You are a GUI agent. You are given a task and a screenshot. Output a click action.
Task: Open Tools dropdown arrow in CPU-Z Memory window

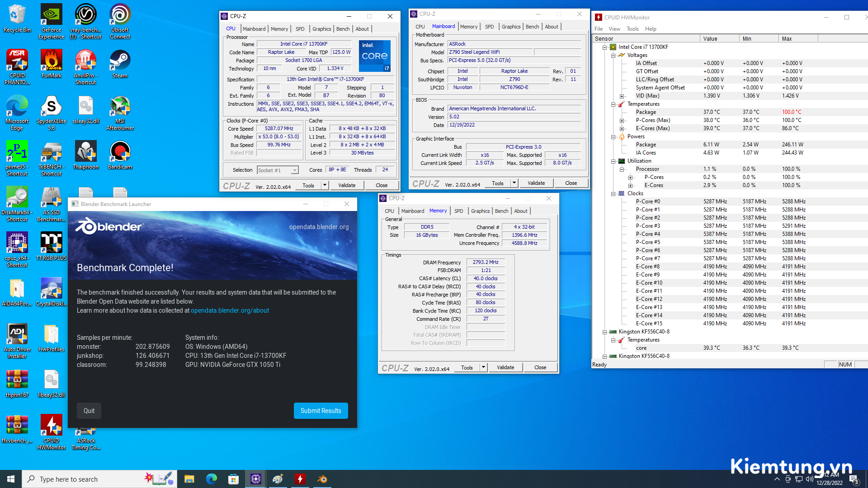(x=483, y=367)
